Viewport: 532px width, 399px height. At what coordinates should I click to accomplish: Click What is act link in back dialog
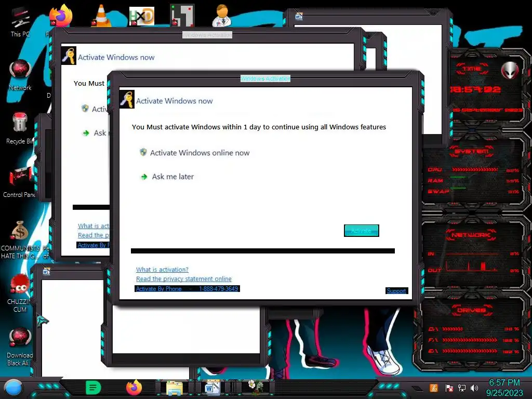94,226
